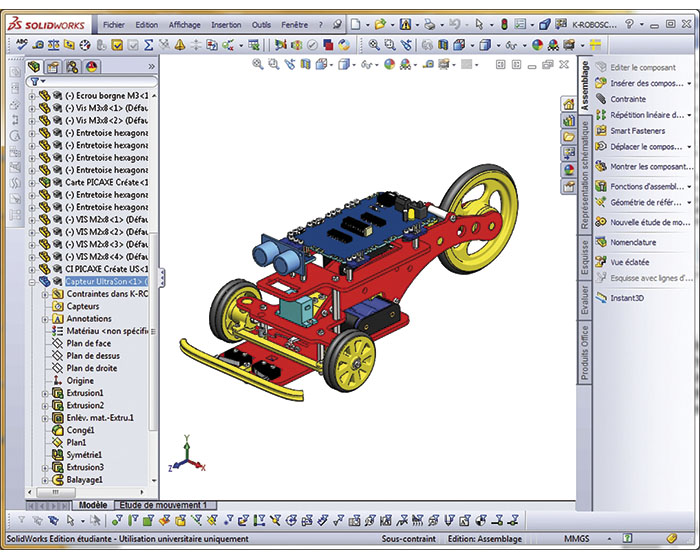
Task: Expand the Annotations tree node
Action: (45, 319)
